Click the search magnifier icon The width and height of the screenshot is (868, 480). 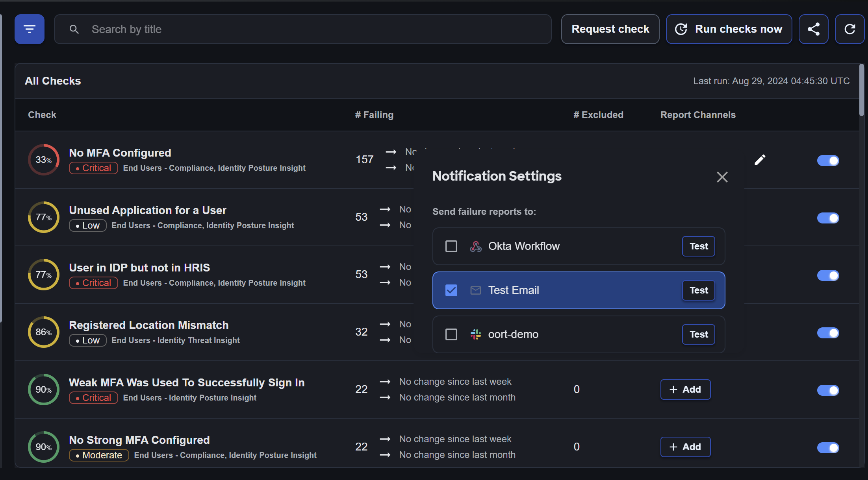coord(74,29)
